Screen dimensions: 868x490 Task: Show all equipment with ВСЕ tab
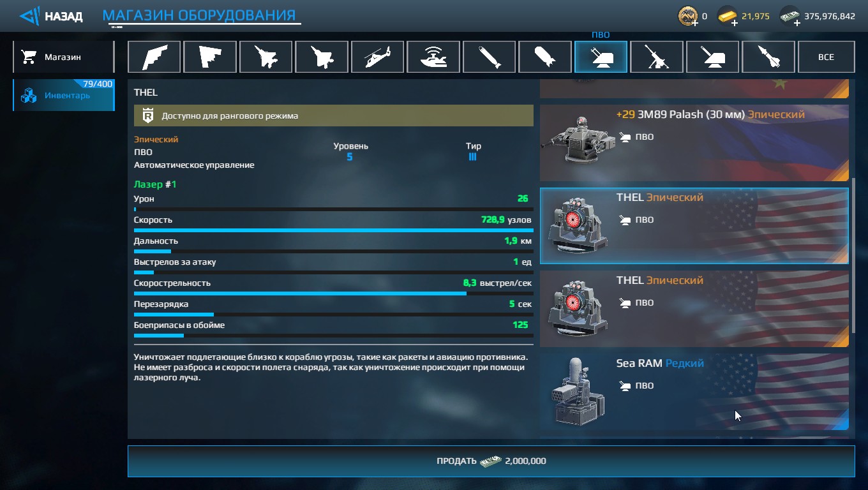coord(826,57)
